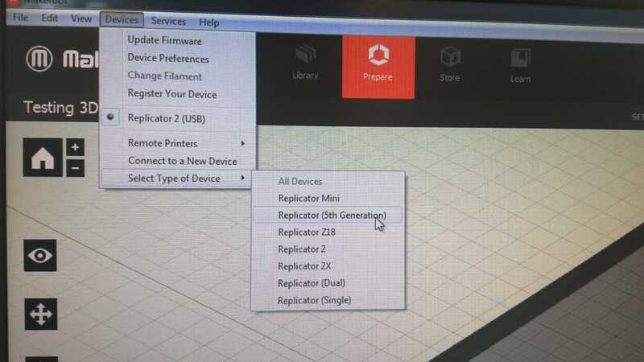
Task: Open the Library tab
Action: [305, 63]
